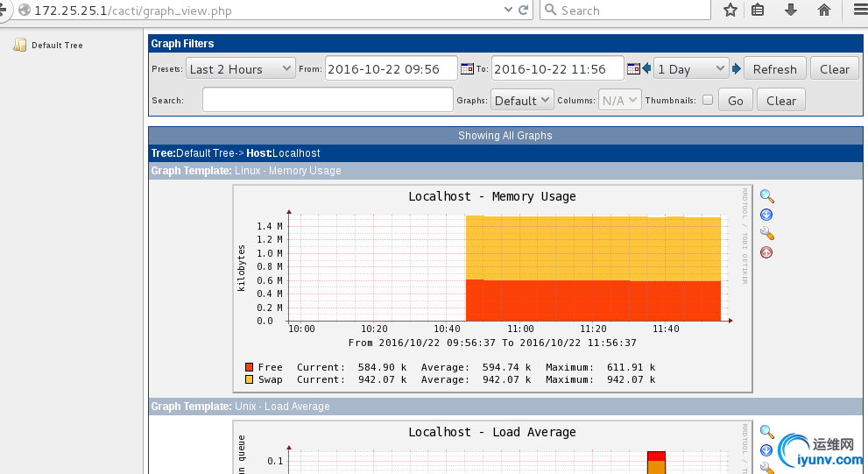Click the browser Search box
The width and height of the screenshot is (868, 474).
point(625,10)
